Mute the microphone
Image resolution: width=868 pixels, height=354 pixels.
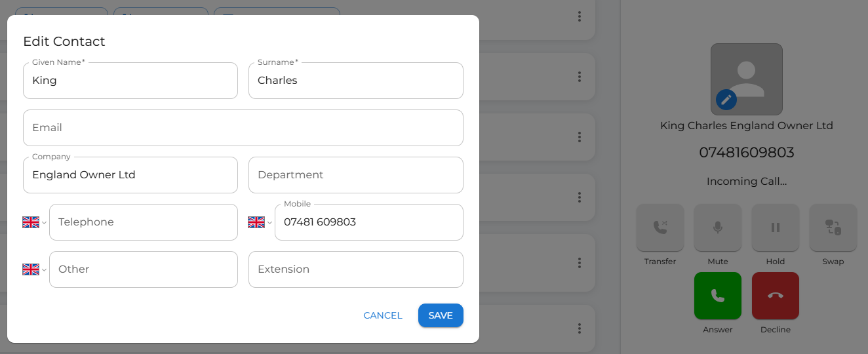tap(717, 227)
